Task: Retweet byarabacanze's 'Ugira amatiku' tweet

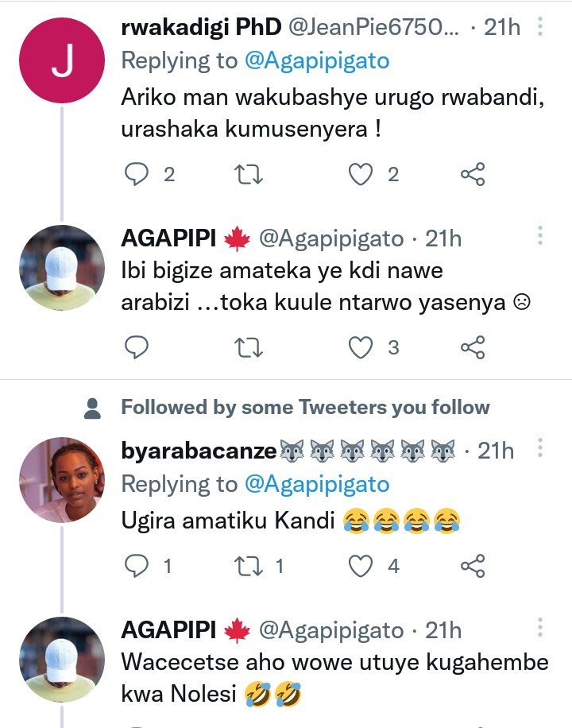Action: tap(249, 565)
